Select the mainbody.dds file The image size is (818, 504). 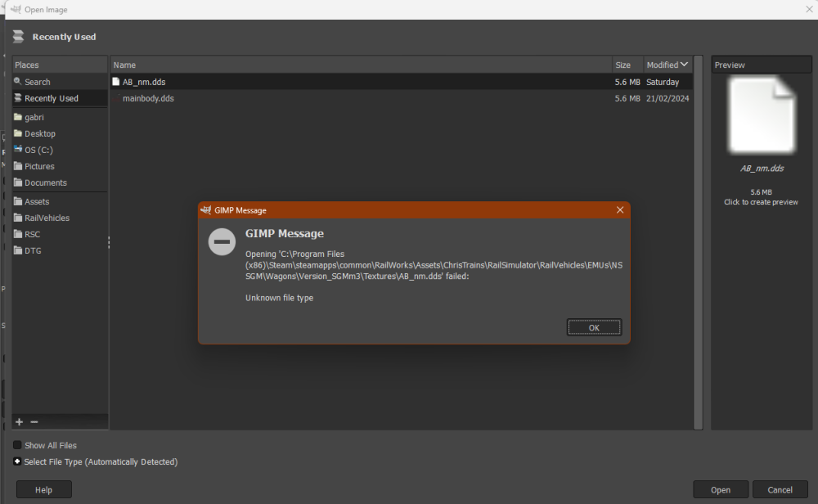coord(148,98)
